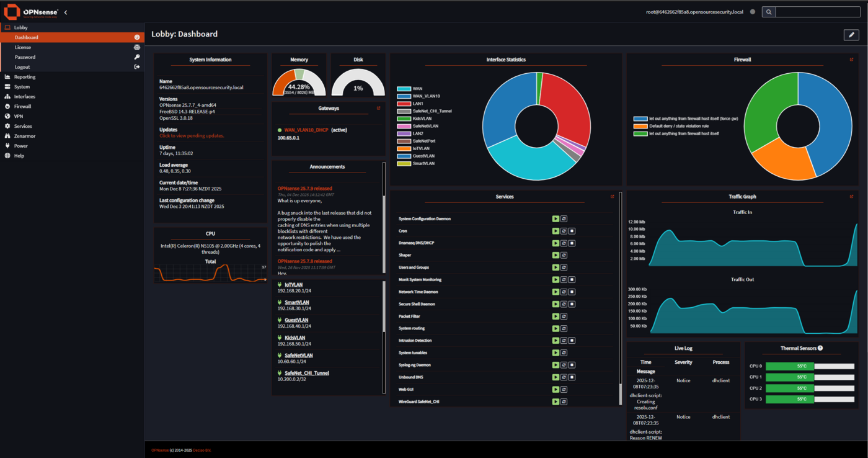Stop the Cron service

pyautogui.click(x=571, y=230)
